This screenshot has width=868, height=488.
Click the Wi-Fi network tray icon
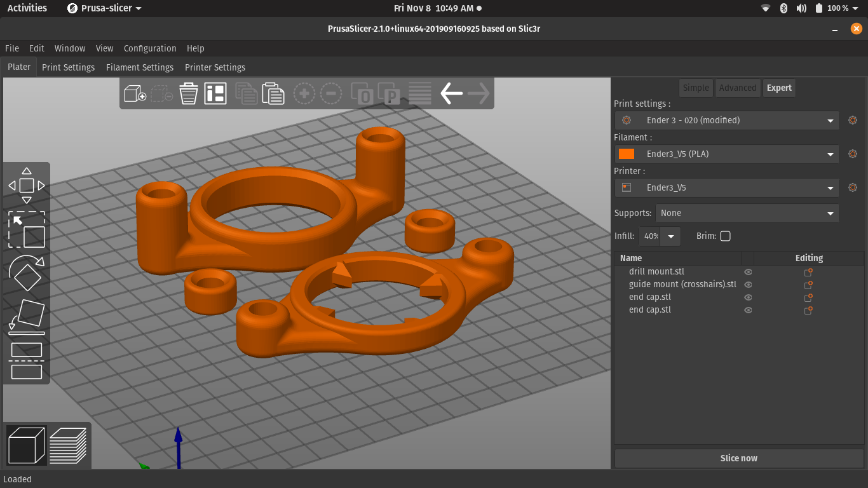point(766,8)
